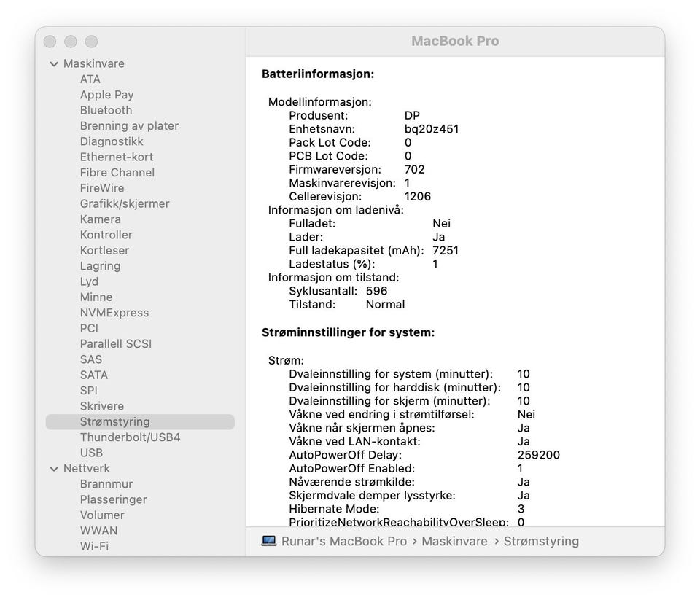
Task: Select USB in sidebar
Action: [x=92, y=453]
